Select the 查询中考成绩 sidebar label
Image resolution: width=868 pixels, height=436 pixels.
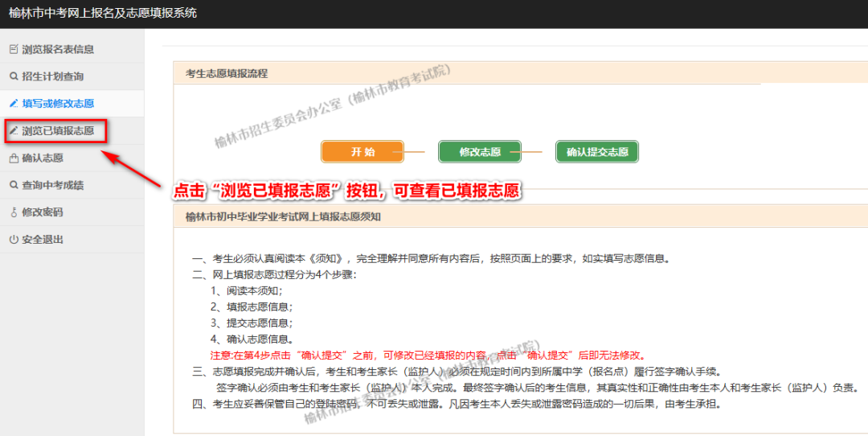(53, 185)
